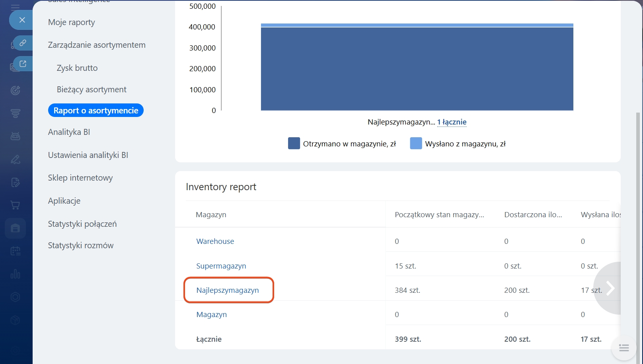Close the slider panel with X button
Viewport: 643px width, 364px height.
22,20
